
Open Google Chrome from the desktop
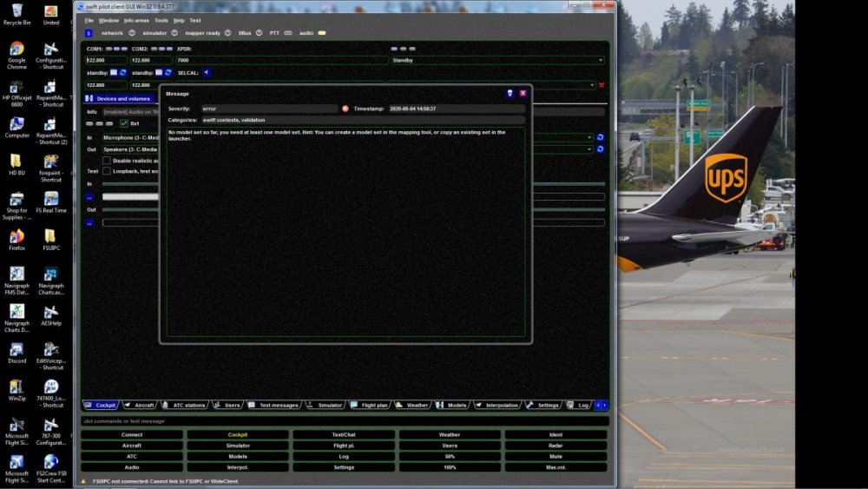click(x=16, y=56)
